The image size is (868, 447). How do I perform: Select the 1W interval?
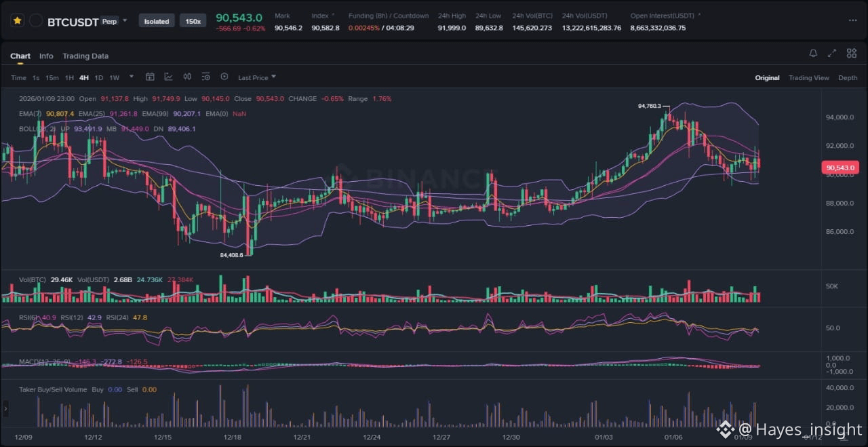(x=115, y=78)
